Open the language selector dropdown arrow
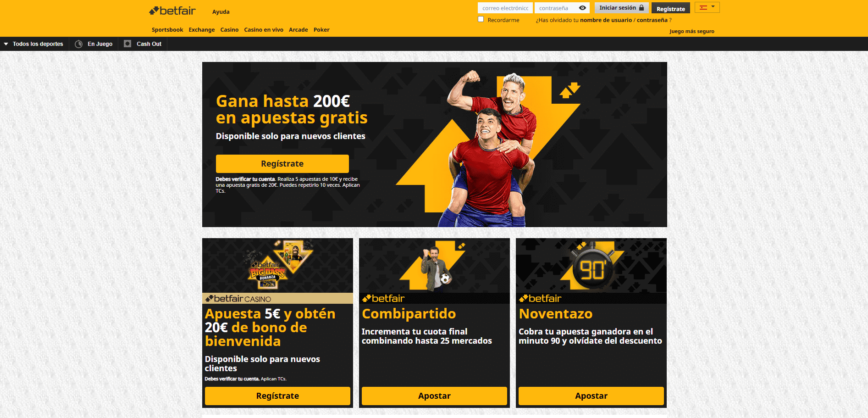The width and height of the screenshot is (868, 418). (x=713, y=6)
